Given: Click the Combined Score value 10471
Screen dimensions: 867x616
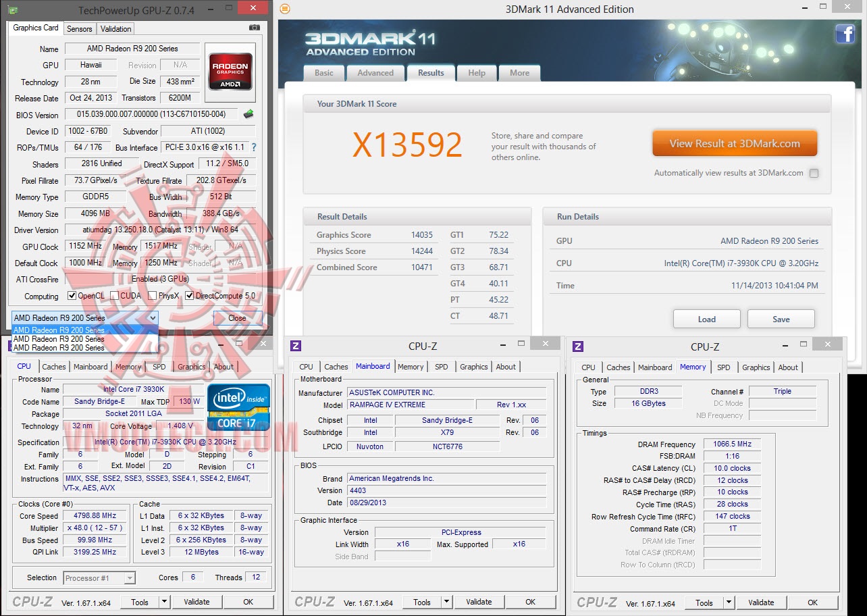Looking at the screenshot, I should (422, 267).
